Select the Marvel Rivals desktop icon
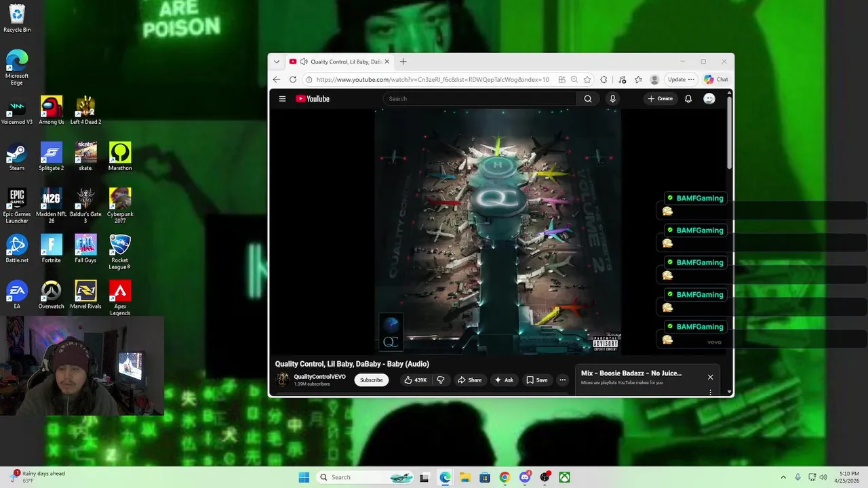868x488 pixels. point(85,295)
